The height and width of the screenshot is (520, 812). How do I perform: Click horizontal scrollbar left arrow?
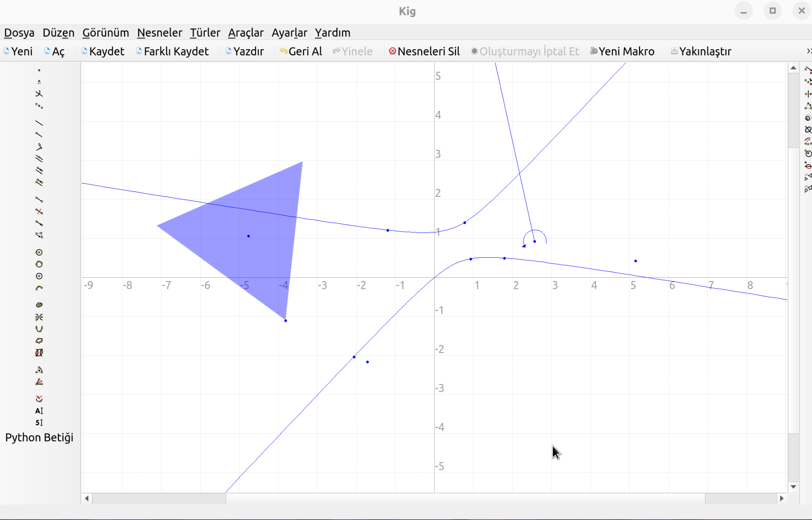pyautogui.click(x=87, y=498)
